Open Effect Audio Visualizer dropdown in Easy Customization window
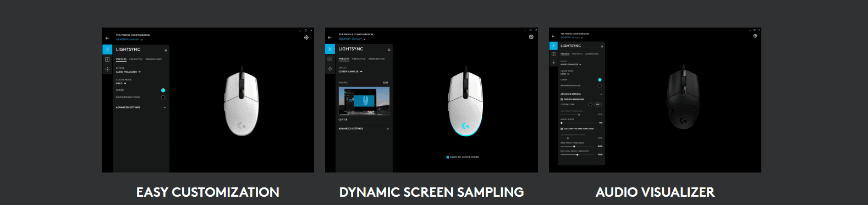The height and width of the screenshot is (205, 868). [x=128, y=72]
